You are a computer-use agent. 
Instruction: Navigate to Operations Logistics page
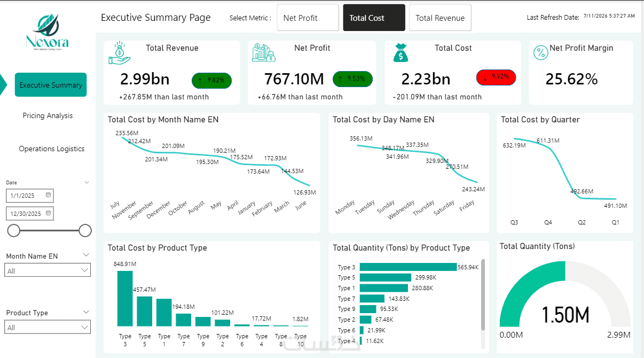(52, 149)
